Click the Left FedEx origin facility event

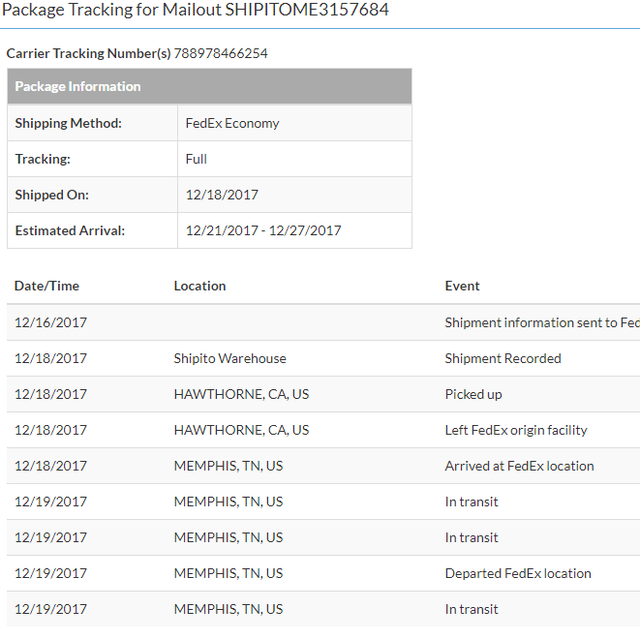click(516, 430)
